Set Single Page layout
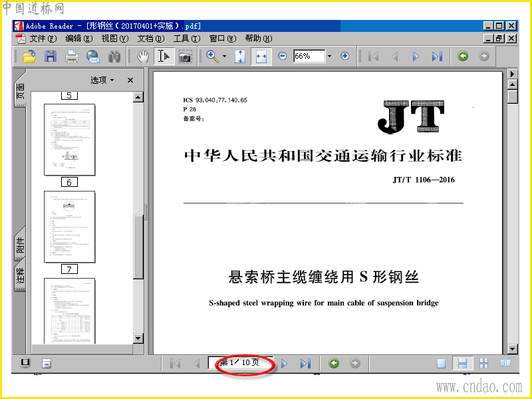 coord(441,363)
